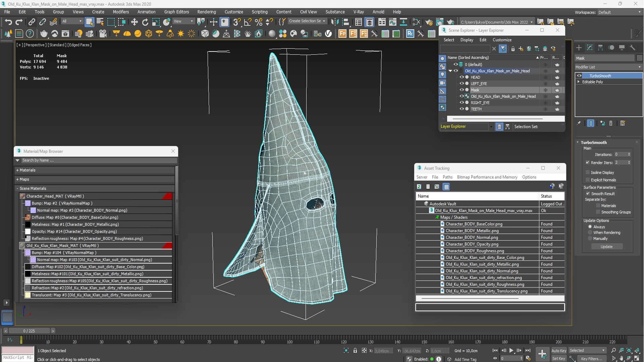Select the Manually update radio option

point(590,239)
